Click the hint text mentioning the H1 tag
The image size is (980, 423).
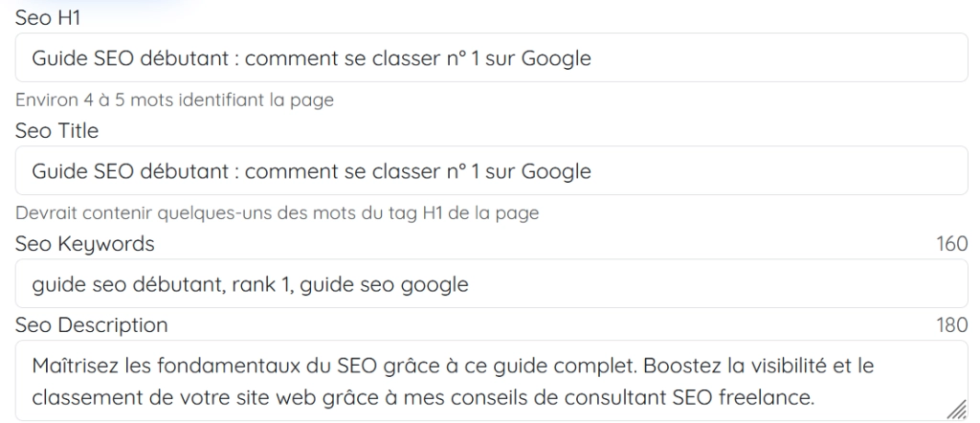pyautogui.click(x=277, y=213)
